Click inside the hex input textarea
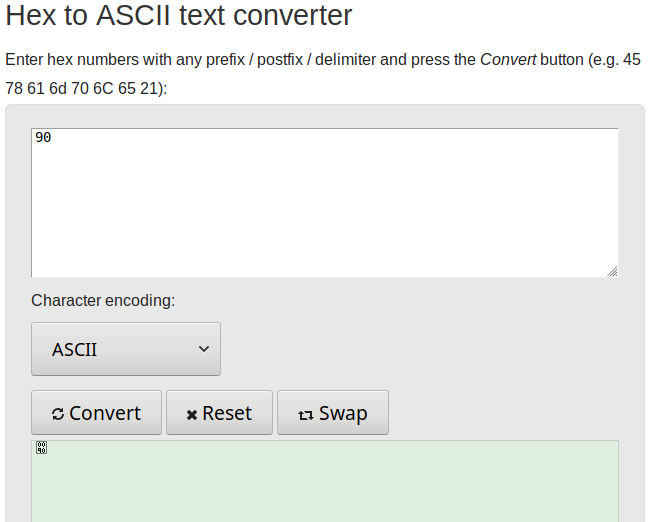 pyautogui.click(x=324, y=203)
